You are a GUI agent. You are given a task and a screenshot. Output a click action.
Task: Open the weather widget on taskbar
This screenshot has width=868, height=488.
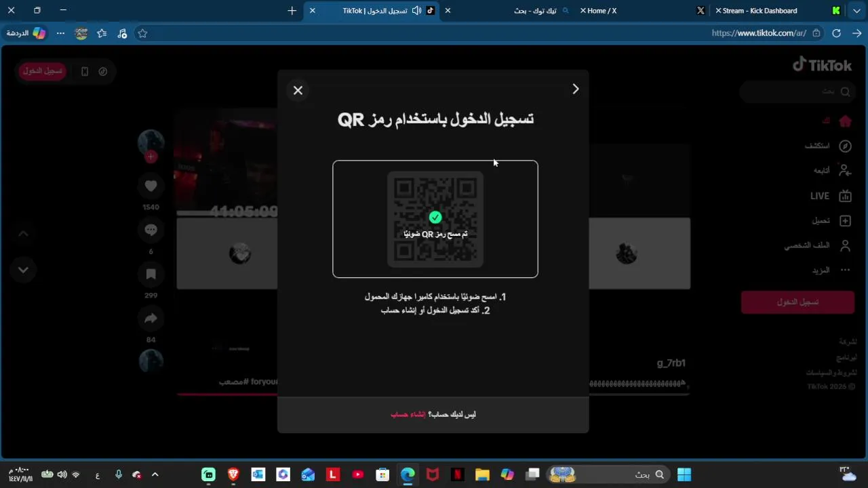click(x=848, y=474)
